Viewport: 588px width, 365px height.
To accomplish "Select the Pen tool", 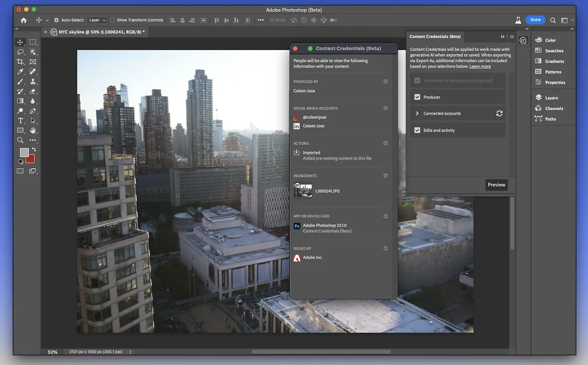I will tap(33, 111).
